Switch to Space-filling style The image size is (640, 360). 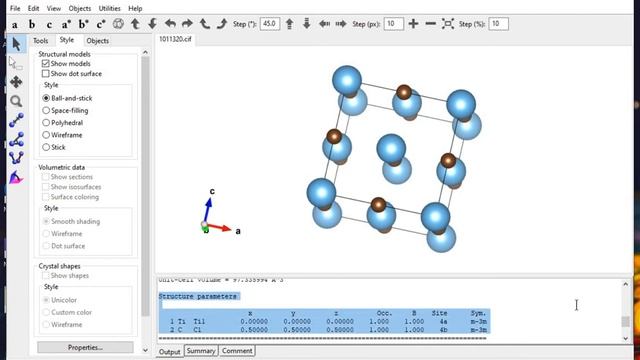46,110
